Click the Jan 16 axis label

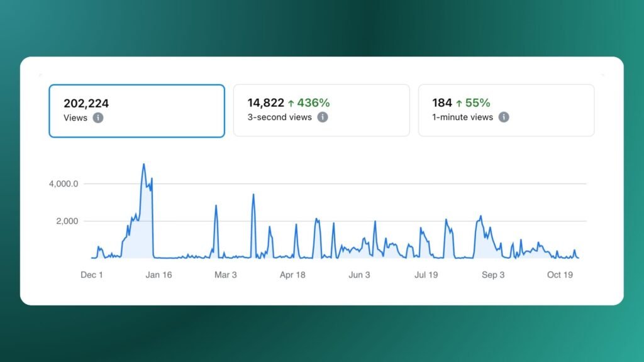click(158, 275)
